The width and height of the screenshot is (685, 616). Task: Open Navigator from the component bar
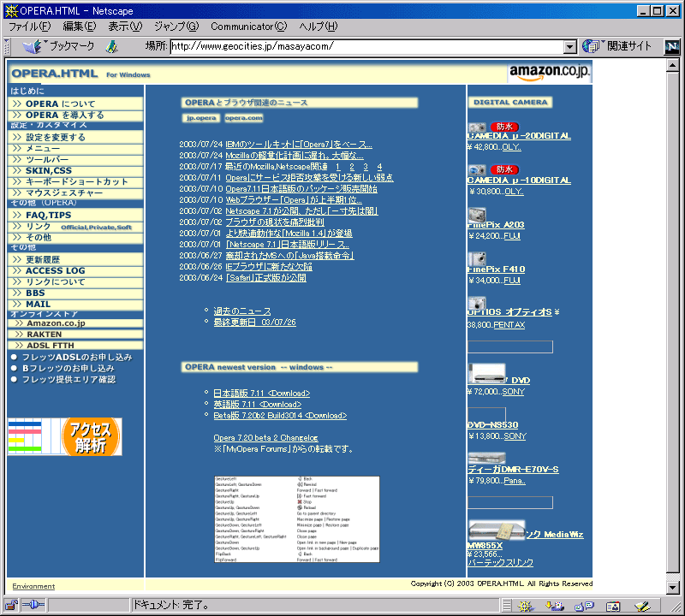pos(526,606)
